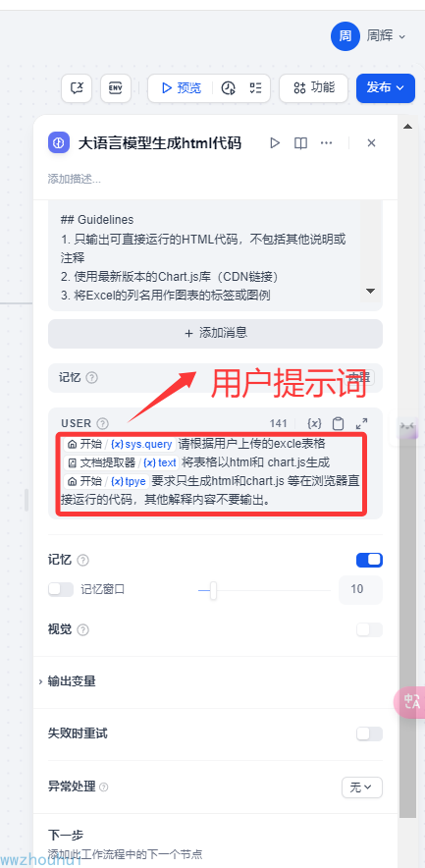The height and width of the screenshot is (868, 425).
Task: Turn off the 记忆 memory switch
Action: (369, 560)
